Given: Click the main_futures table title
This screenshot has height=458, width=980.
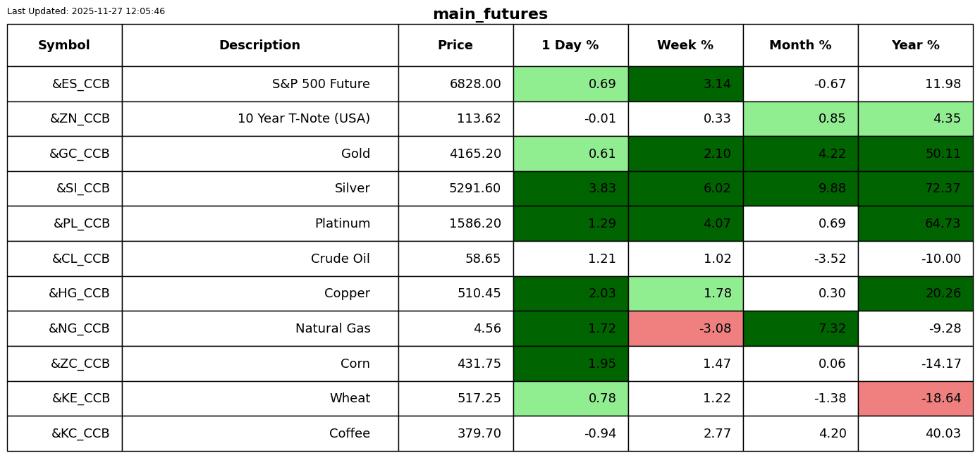Looking at the screenshot, I should pos(490,14).
